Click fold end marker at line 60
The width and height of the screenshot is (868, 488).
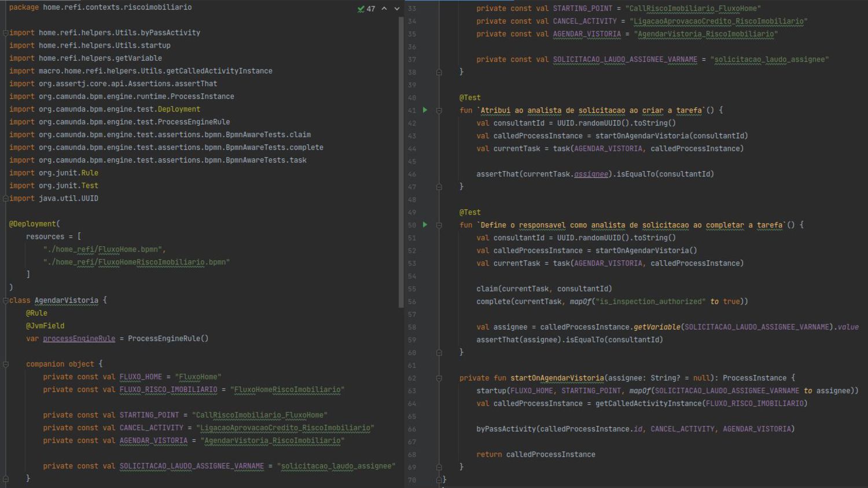(x=439, y=352)
